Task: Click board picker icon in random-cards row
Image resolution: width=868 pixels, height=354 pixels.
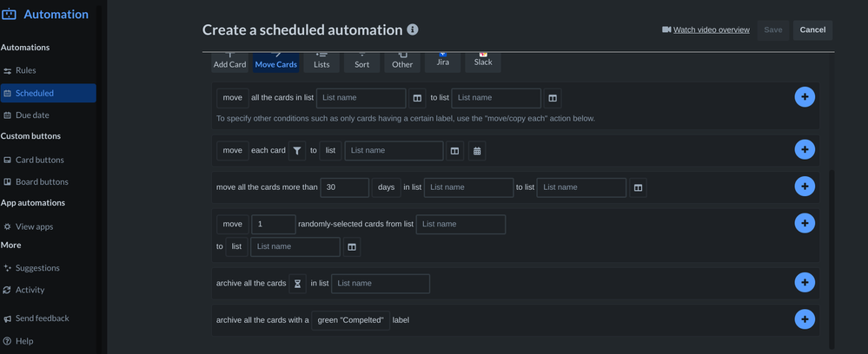Action: [x=352, y=246]
